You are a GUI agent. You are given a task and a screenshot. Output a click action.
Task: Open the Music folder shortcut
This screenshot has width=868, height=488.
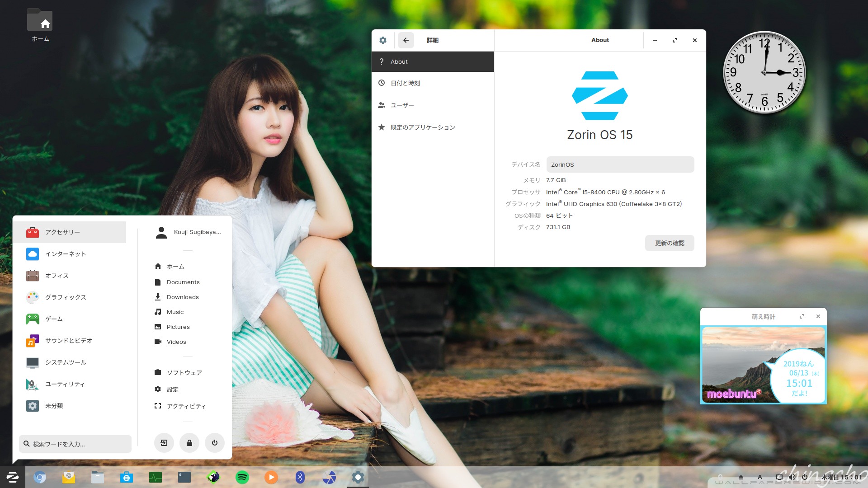coord(169,312)
